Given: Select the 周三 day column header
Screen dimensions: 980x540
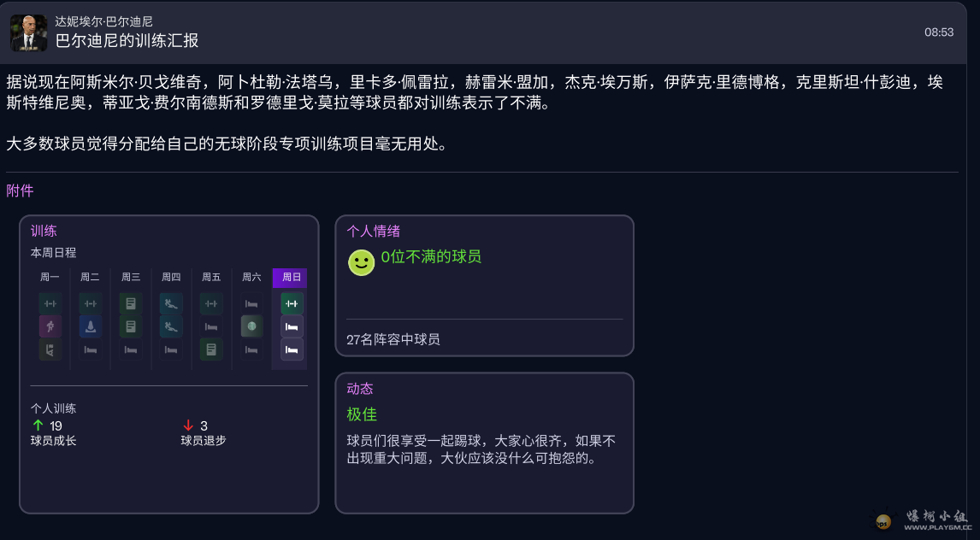Looking at the screenshot, I should pos(130,277).
